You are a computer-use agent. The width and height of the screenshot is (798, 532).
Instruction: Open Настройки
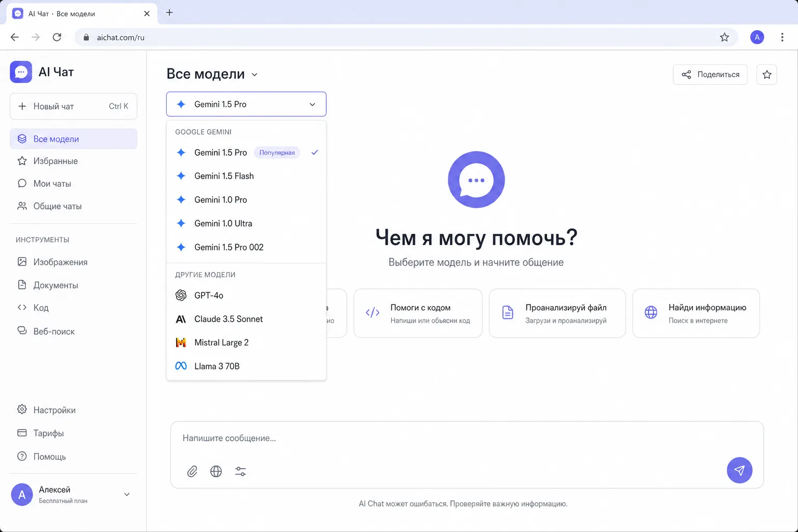(73, 410)
